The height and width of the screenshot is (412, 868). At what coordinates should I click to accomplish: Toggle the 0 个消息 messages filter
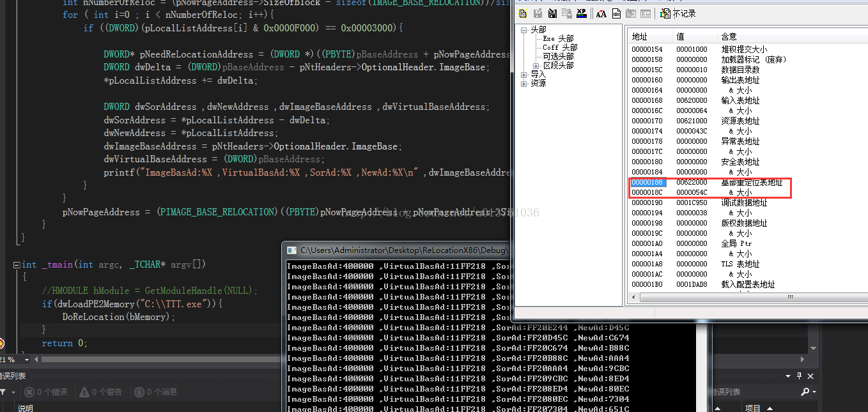[155, 392]
